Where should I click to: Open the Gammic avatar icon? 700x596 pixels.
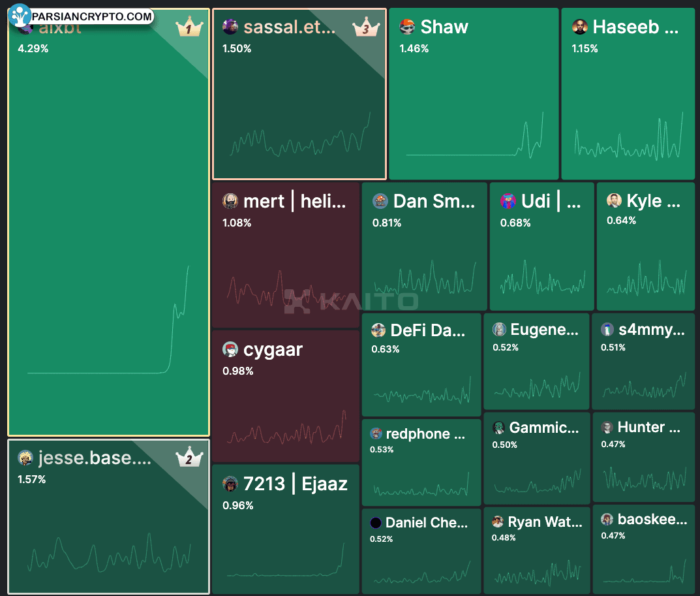click(498, 428)
